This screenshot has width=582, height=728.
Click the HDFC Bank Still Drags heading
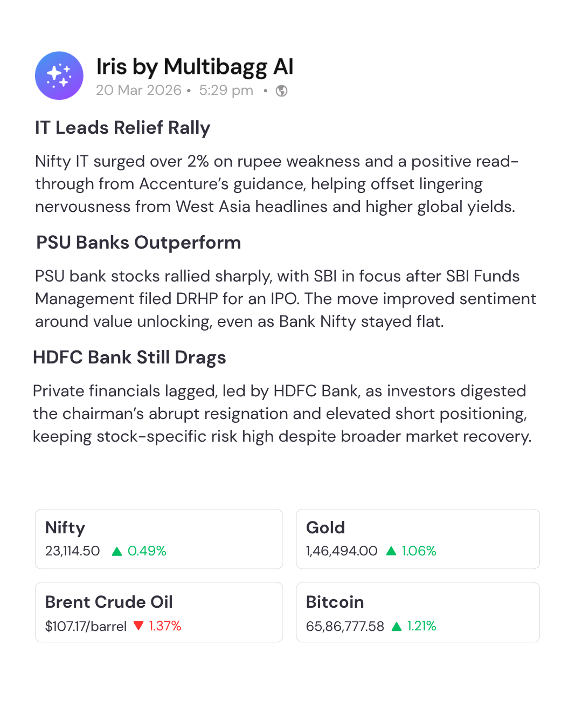click(x=129, y=358)
